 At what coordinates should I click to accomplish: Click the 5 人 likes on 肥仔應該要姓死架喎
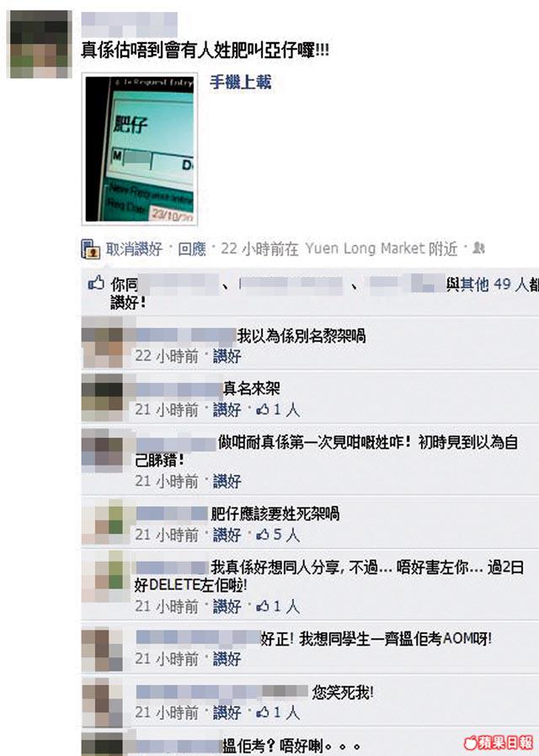coord(278,535)
